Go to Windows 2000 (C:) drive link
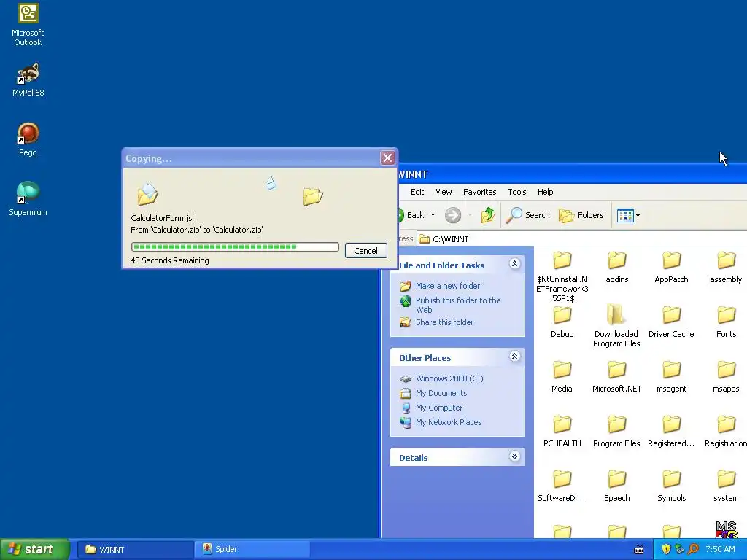Screen dimensions: 747x560 449,378
